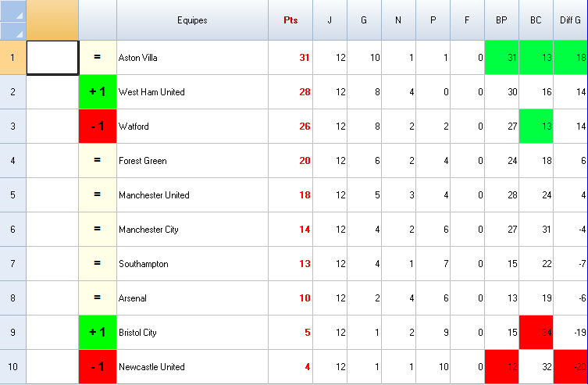Select row header number 10

[12, 367]
